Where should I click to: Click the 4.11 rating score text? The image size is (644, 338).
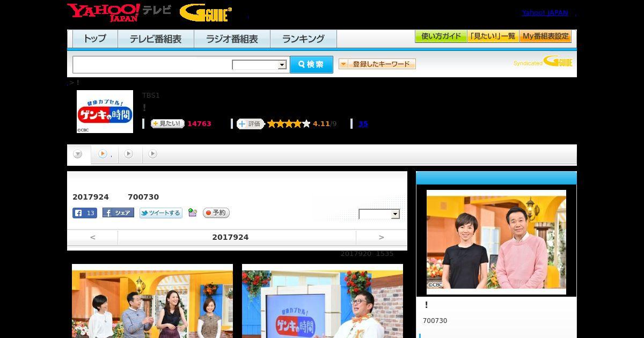click(321, 124)
